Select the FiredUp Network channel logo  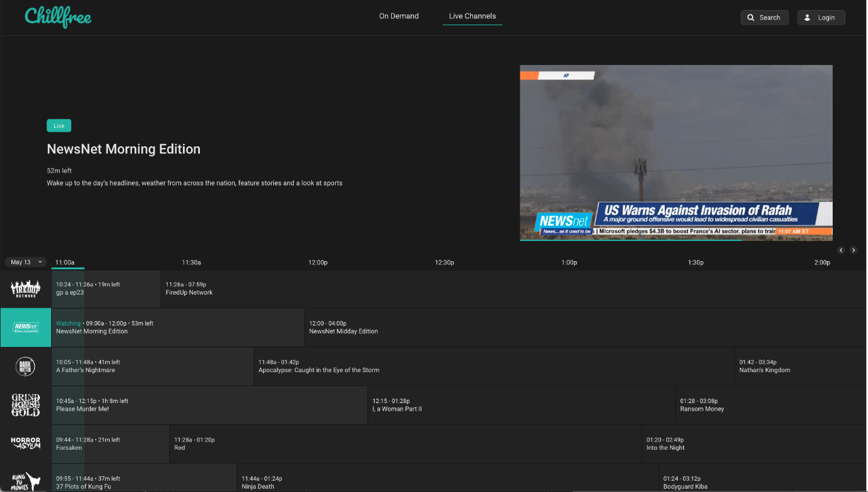[25, 289]
